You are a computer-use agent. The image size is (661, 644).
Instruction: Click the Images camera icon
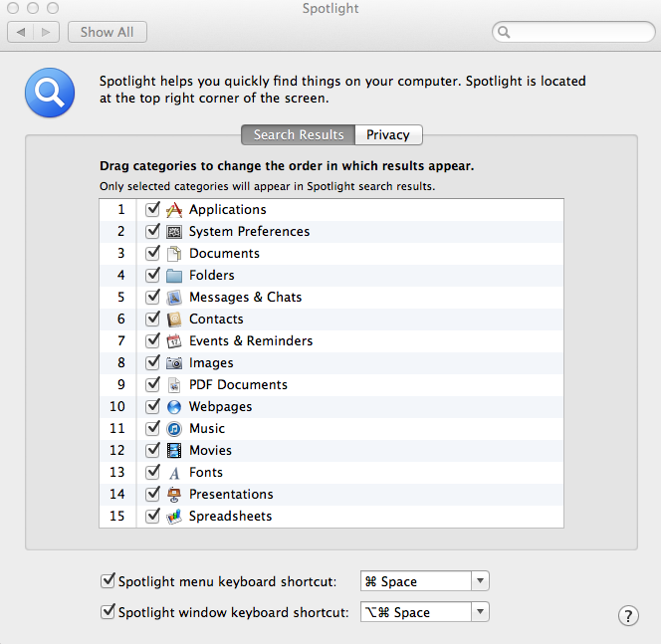[174, 363]
